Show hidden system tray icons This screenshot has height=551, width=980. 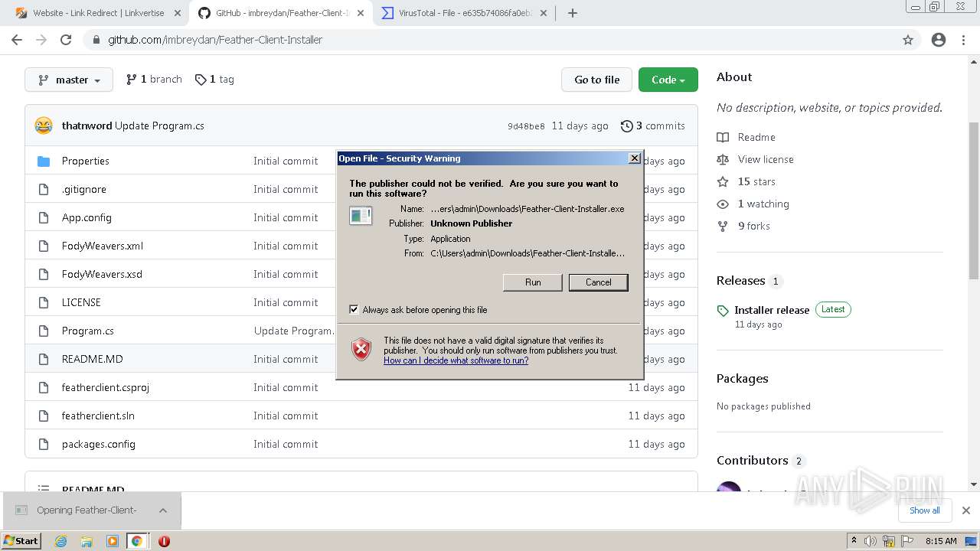pyautogui.click(x=854, y=541)
